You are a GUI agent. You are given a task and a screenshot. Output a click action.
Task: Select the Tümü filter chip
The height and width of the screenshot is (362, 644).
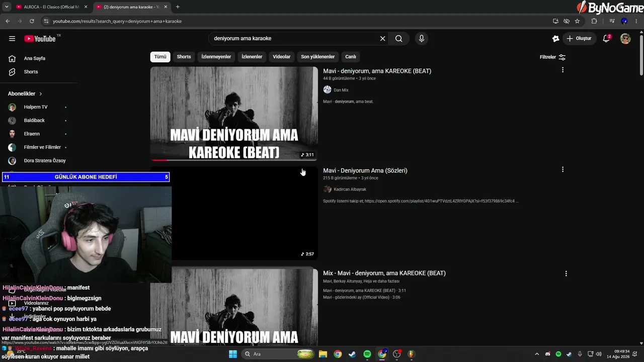pyautogui.click(x=160, y=57)
